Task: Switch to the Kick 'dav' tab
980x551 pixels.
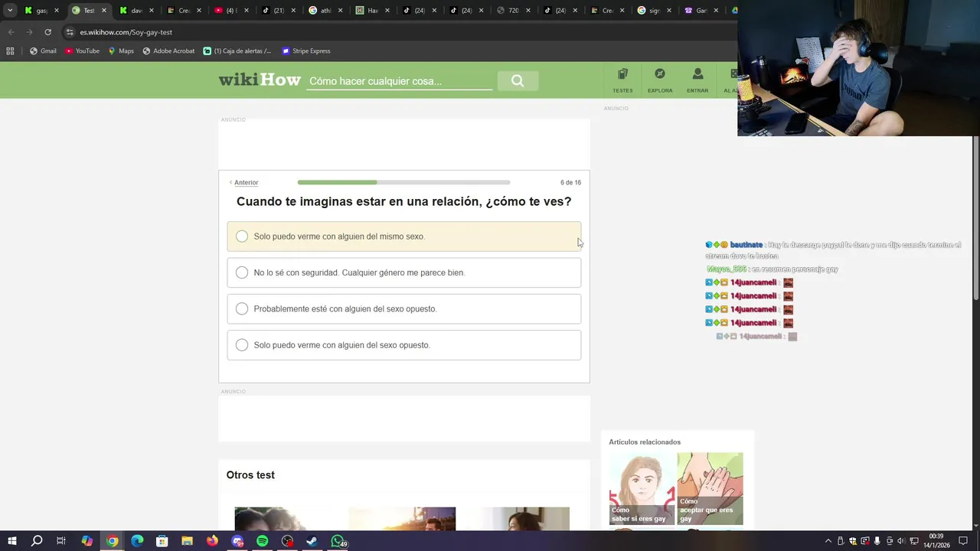Action: tap(136, 11)
